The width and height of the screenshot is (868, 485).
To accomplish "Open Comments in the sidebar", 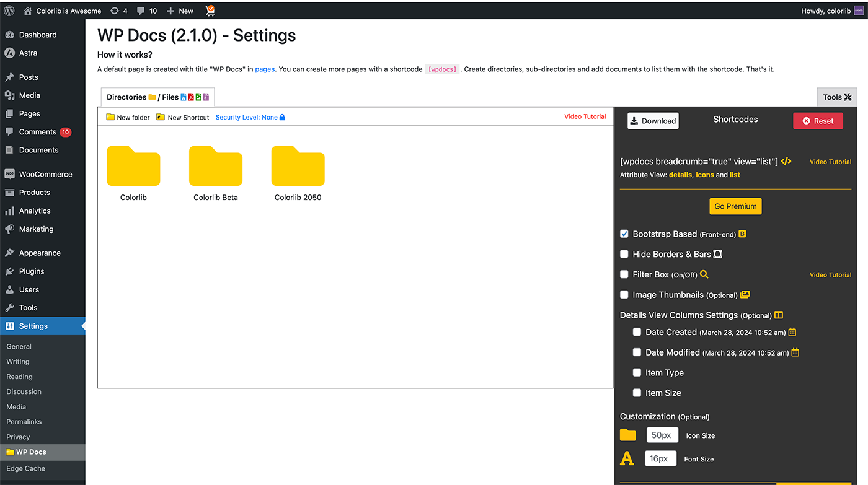I will click(43, 132).
